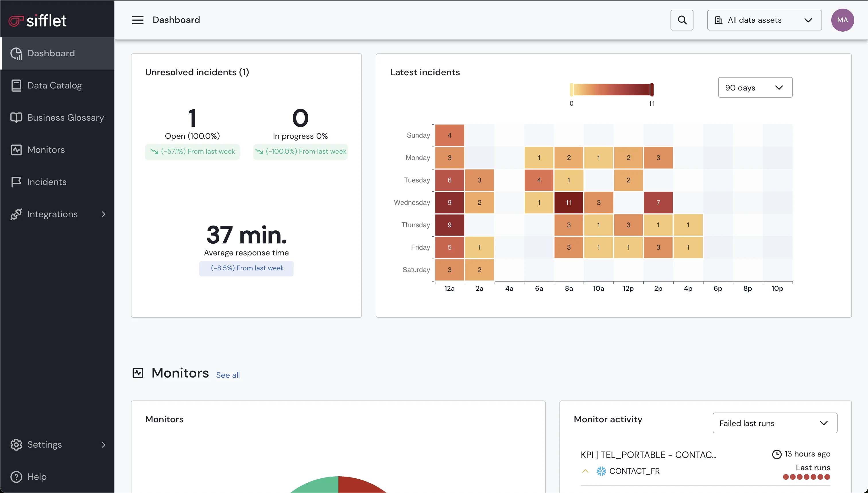
Task: Click the Saturday 2a cell showing 2
Action: 479,270
